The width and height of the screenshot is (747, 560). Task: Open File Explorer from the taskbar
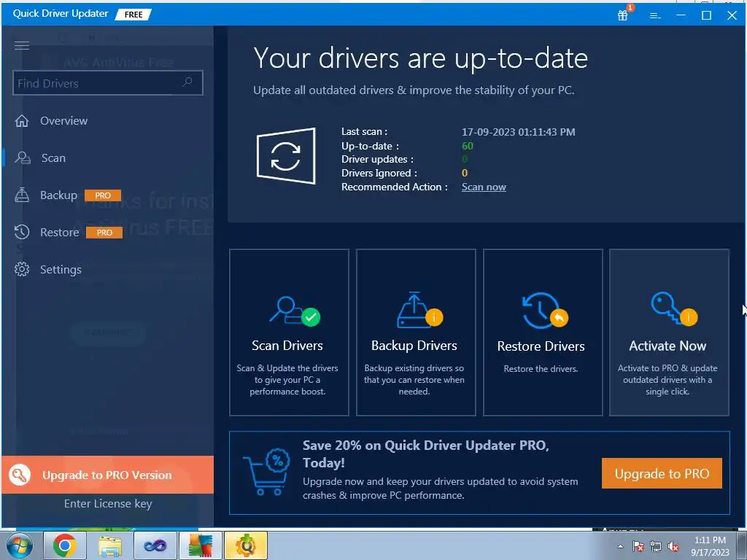[x=110, y=545]
